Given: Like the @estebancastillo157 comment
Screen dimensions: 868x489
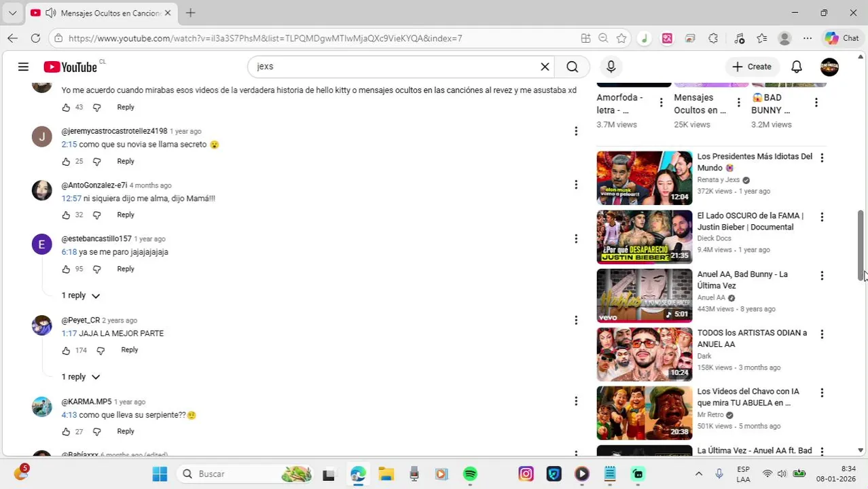Looking at the screenshot, I should tap(66, 270).
